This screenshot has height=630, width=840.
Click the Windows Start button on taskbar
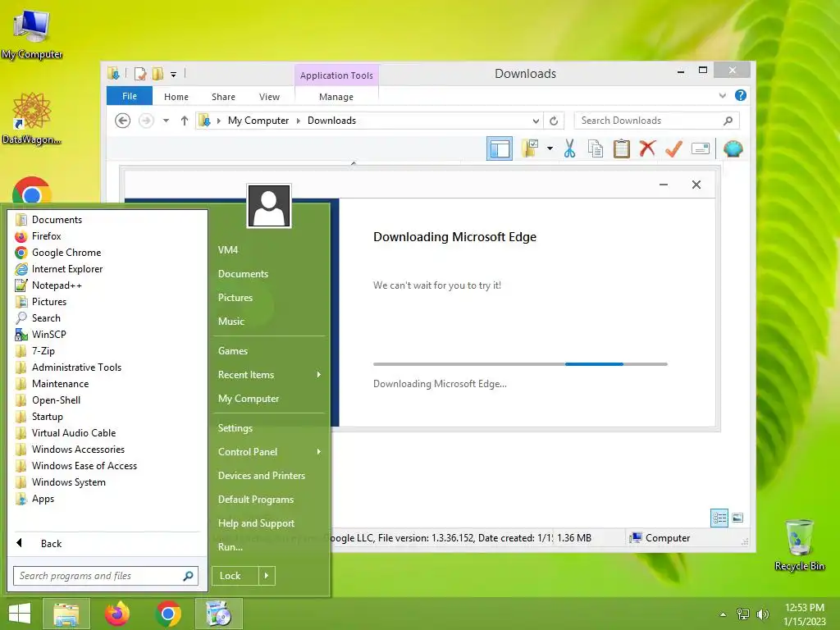(x=20, y=614)
